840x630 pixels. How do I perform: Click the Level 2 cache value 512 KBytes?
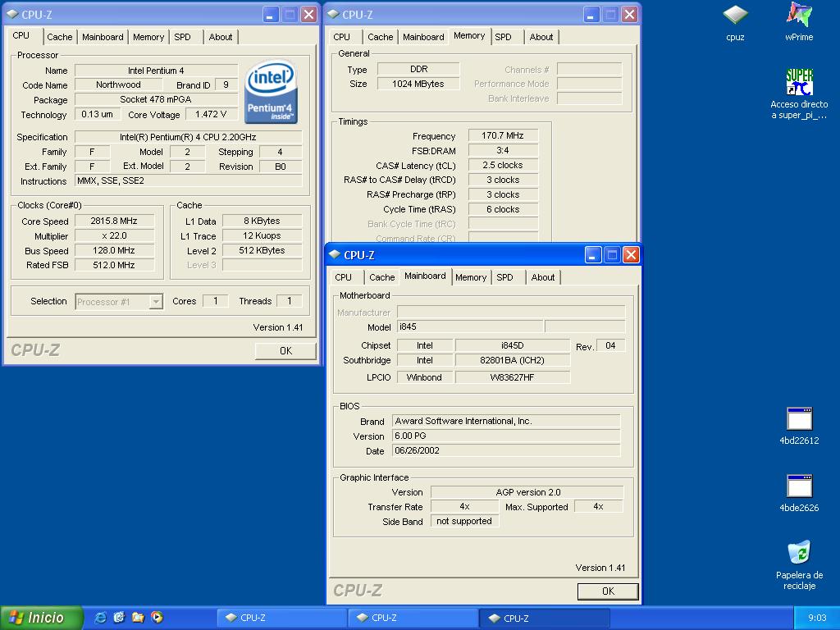tap(262, 250)
